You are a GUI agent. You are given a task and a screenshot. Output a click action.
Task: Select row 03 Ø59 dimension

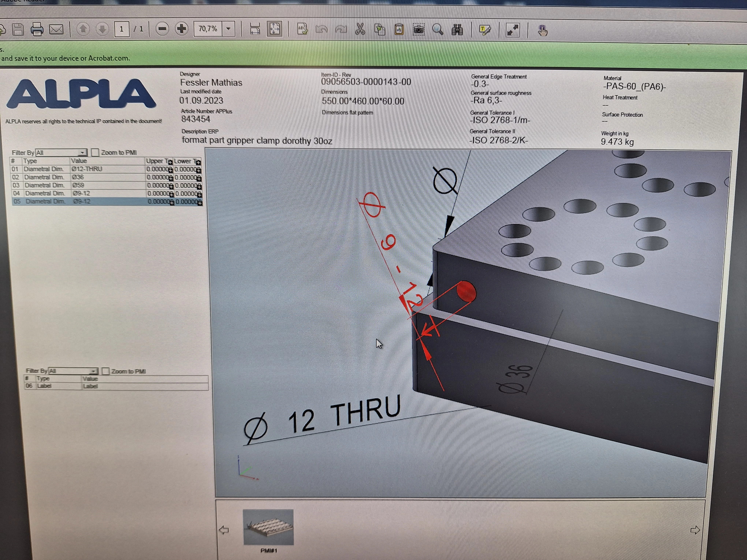click(78, 185)
